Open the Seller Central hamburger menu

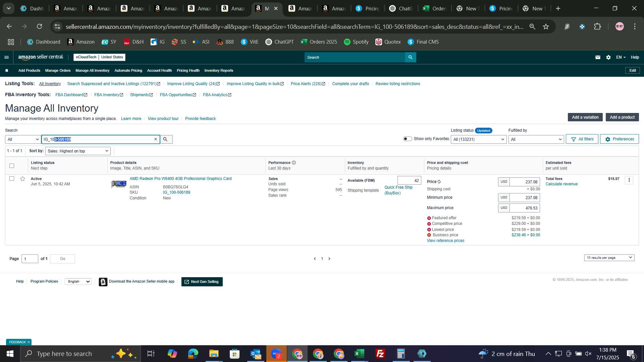coord(6,57)
